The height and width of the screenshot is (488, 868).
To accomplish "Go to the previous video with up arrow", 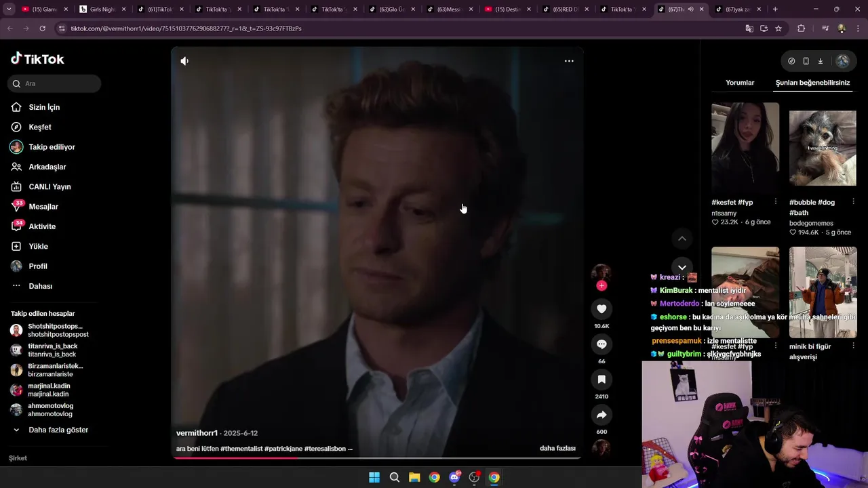I will pos(682,239).
